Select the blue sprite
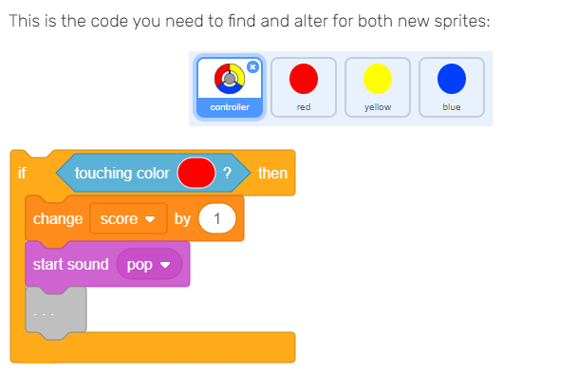This screenshot has width=577, height=392. 452,87
